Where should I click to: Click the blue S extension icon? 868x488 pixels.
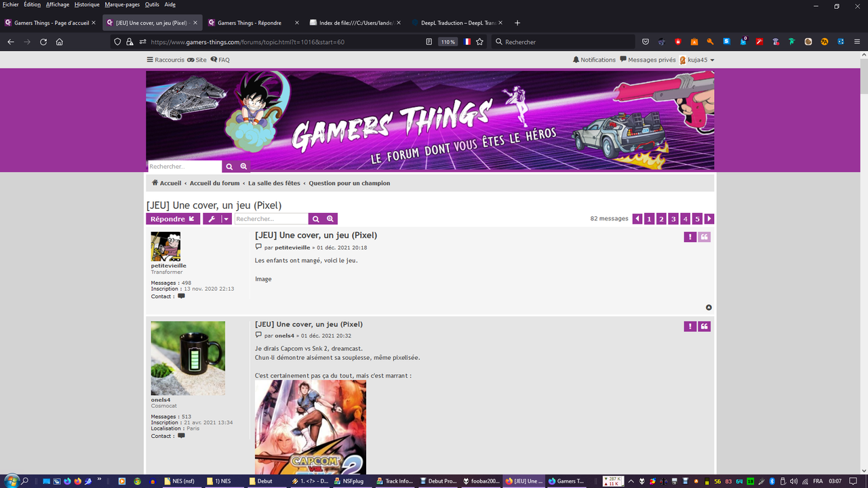(726, 41)
